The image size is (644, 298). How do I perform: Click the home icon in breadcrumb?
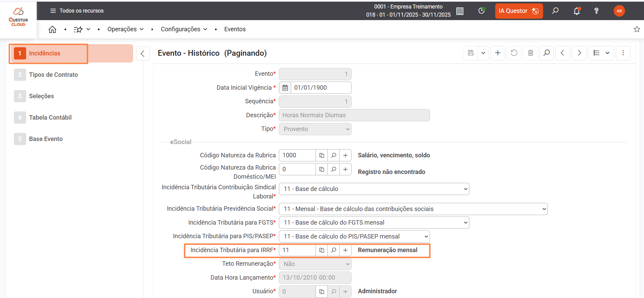pos(52,30)
